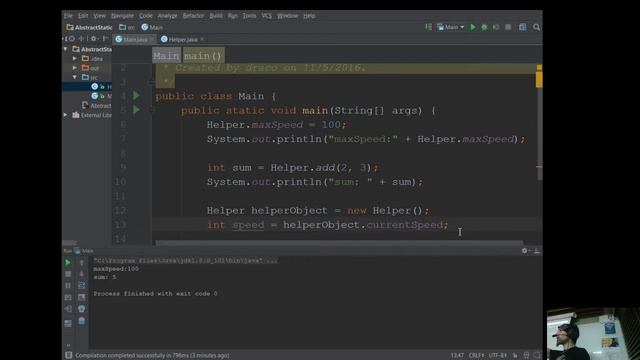The height and width of the screenshot is (360, 640).
Task: Expand the .idea folder
Action: click(x=75, y=59)
